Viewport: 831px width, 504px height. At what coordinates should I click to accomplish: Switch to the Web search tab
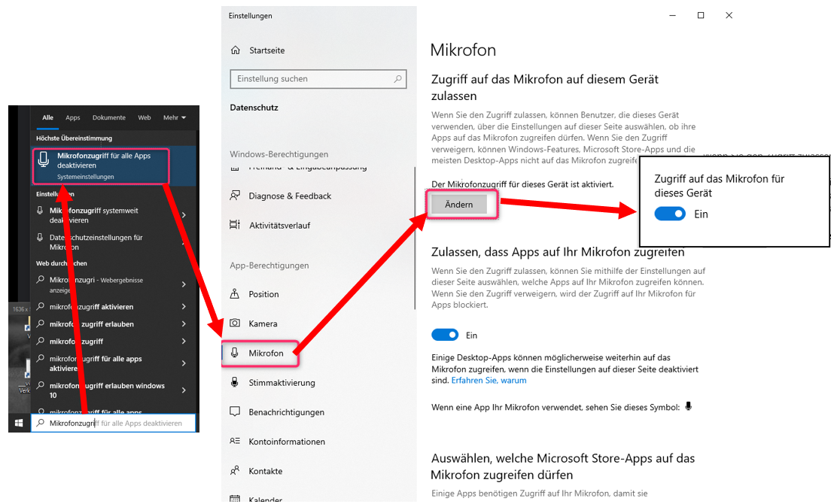tap(145, 117)
